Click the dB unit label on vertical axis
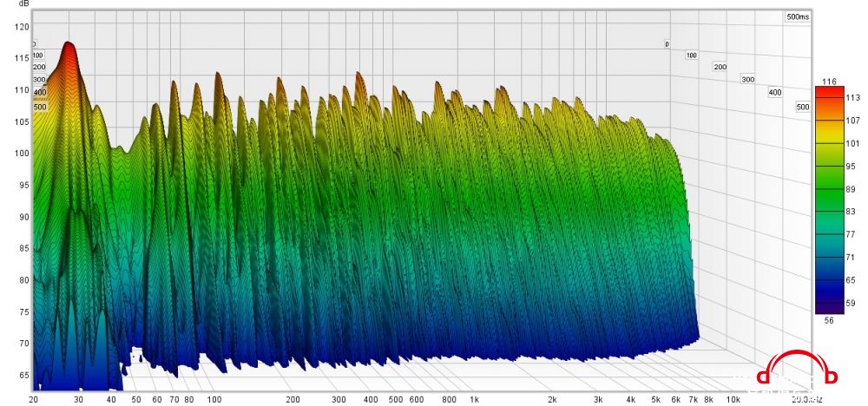The height and width of the screenshot is (406, 868). click(23, 3)
